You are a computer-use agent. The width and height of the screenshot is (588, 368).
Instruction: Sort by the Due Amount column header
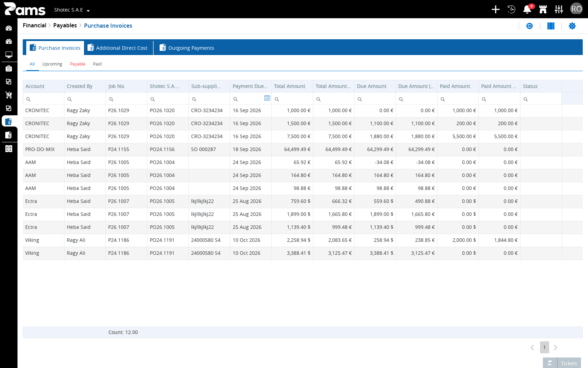pos(375,86)
